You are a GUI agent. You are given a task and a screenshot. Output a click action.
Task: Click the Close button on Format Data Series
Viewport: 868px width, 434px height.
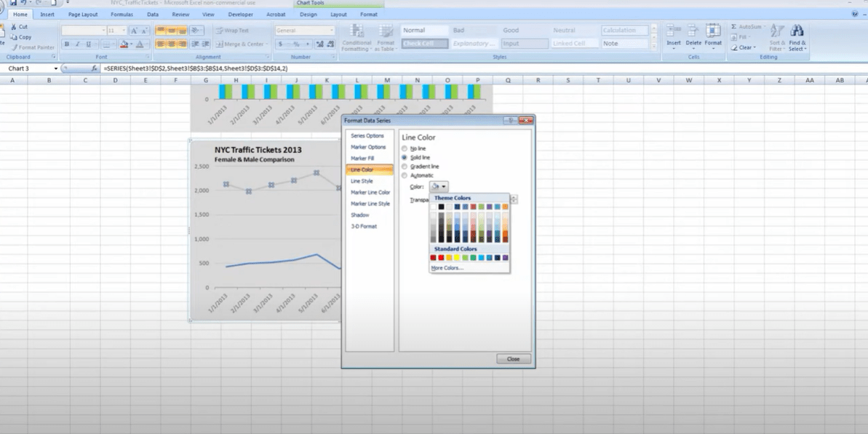(x=514, y=358)
